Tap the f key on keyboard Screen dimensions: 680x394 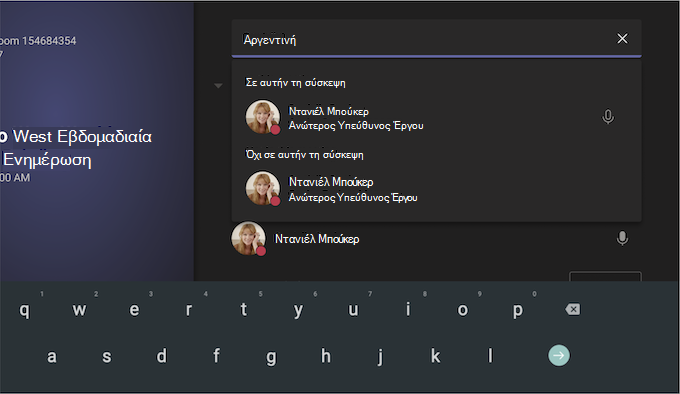coord(216,356)
